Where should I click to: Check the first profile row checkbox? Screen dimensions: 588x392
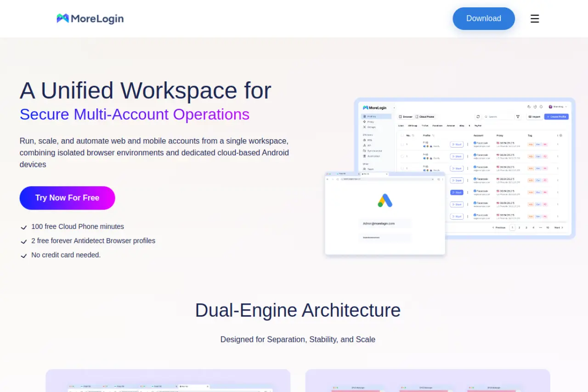pyautogui.click(x=402, y=144)
